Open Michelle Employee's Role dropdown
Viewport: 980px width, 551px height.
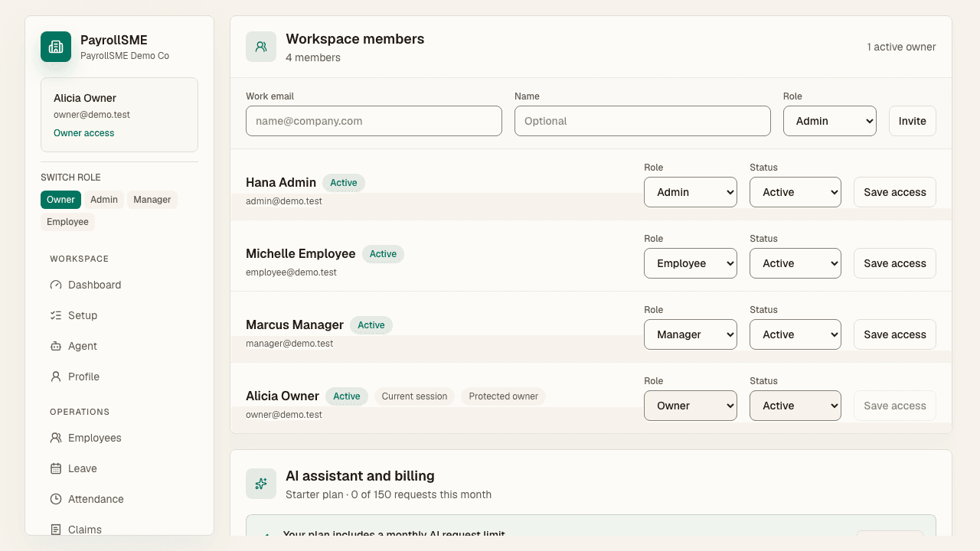(x=691, y=263)
